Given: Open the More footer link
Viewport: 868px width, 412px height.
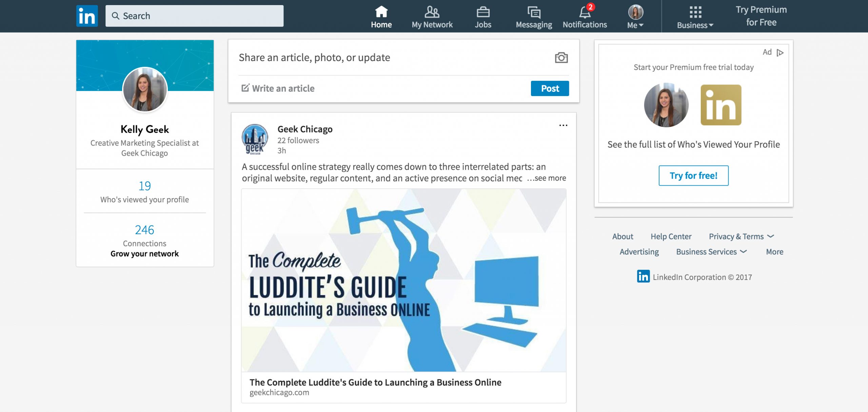Looking at the screenshot, I should click(774, 251).
